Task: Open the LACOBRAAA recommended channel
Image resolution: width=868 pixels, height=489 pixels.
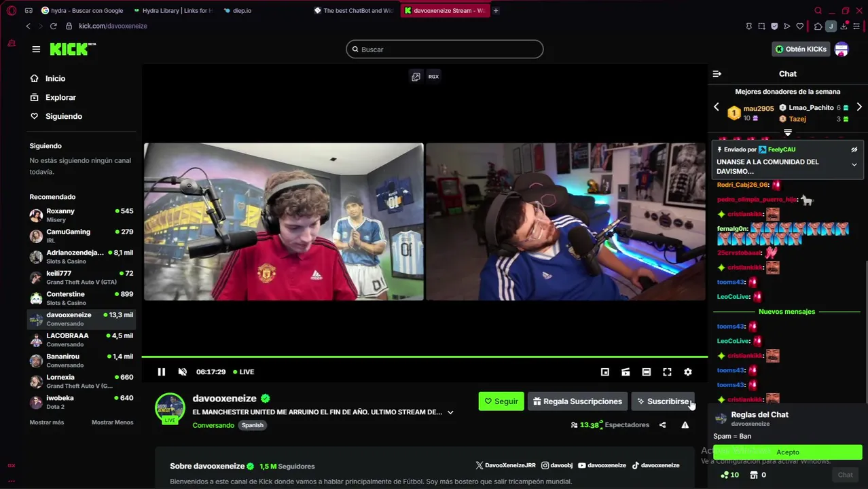Action: click(82, 340)
